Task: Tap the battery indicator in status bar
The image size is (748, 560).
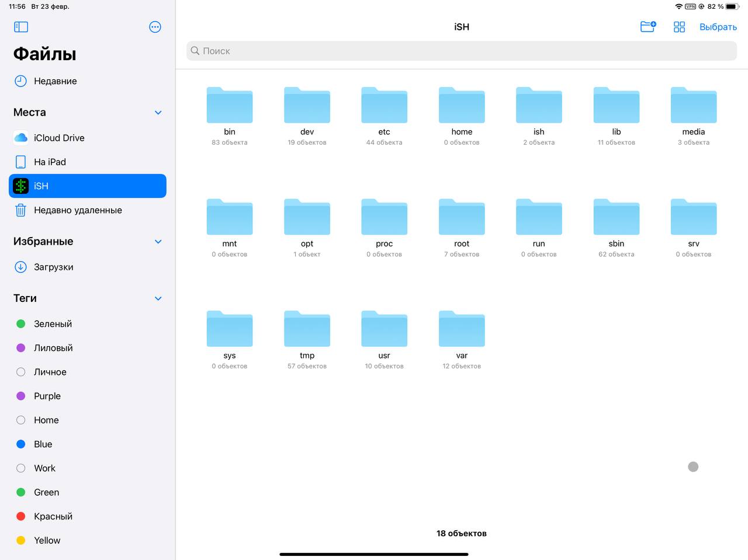Action: click(x=732, y=6)
